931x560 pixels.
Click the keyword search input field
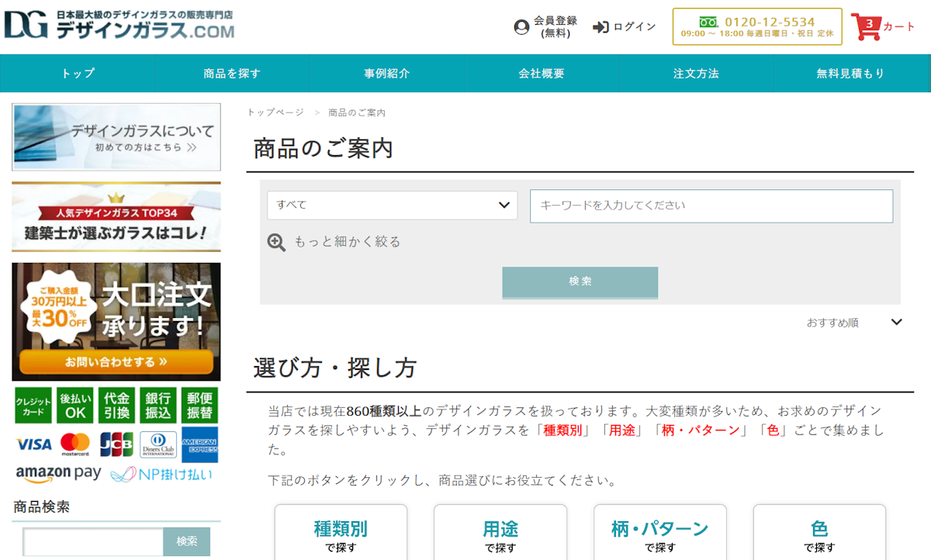pos(711,206)
